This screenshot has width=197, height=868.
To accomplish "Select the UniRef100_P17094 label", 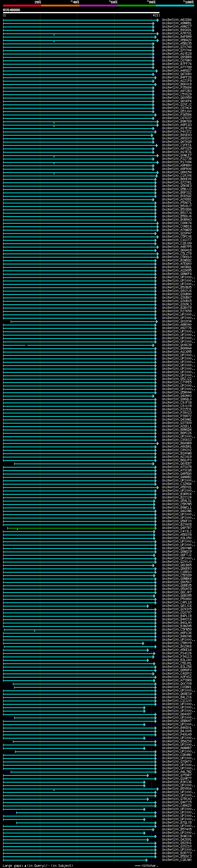I will point(176,162).
